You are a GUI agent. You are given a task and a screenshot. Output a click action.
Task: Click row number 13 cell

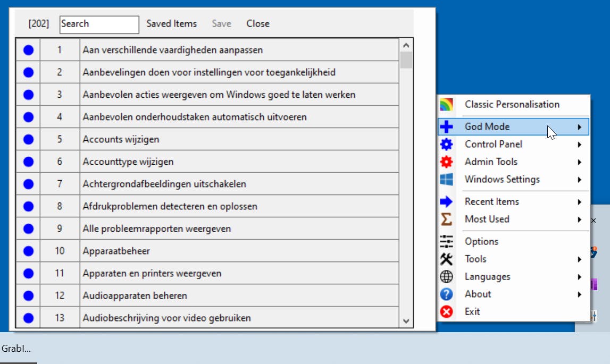60,318
